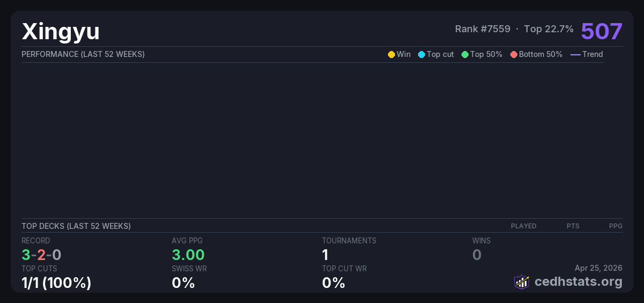644x303 pixels.
Task: Sort by the PLAYED column header
Action: [523, 226]
